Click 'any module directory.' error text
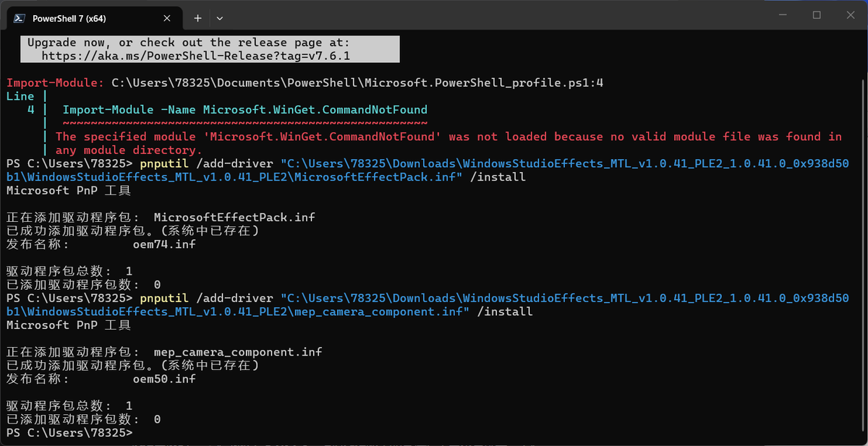The width and height of the screenshot is (868, 446). 129,150
